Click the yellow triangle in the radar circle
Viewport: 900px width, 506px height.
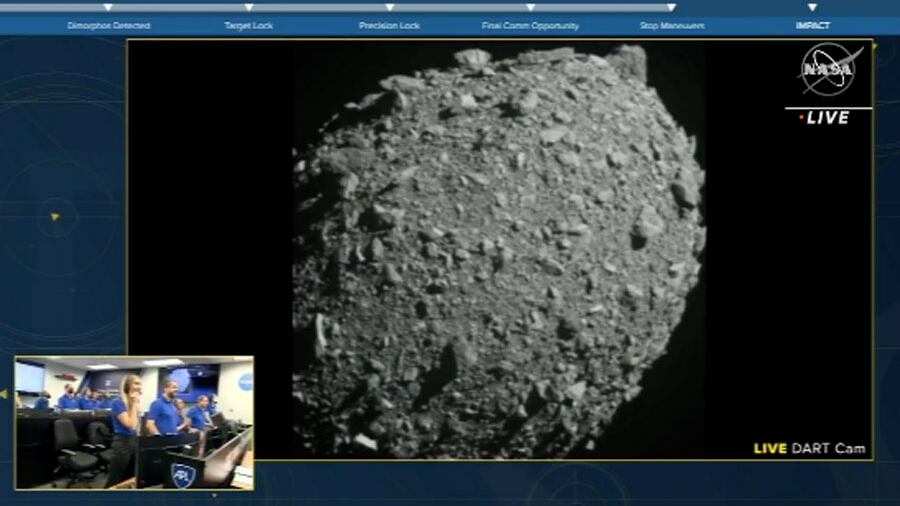point(55,216)
